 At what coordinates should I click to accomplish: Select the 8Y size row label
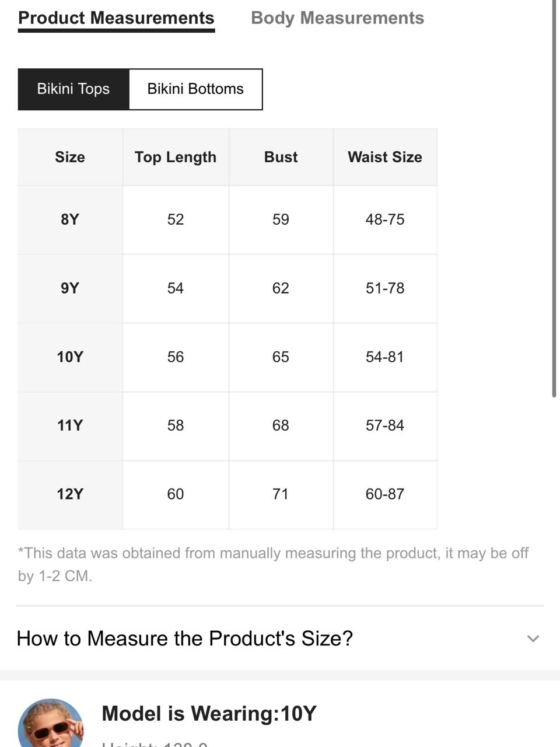click(x=70, y=219)
